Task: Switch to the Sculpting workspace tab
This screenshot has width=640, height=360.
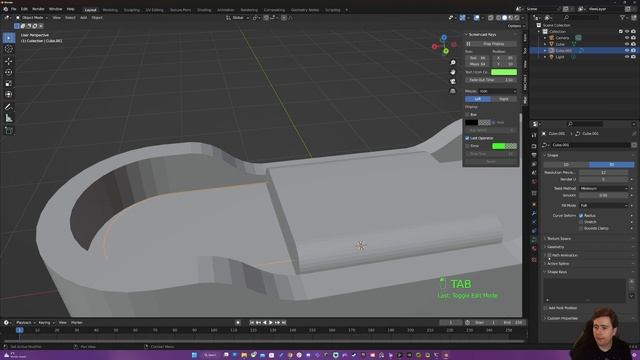Action: tap(131, 10)
